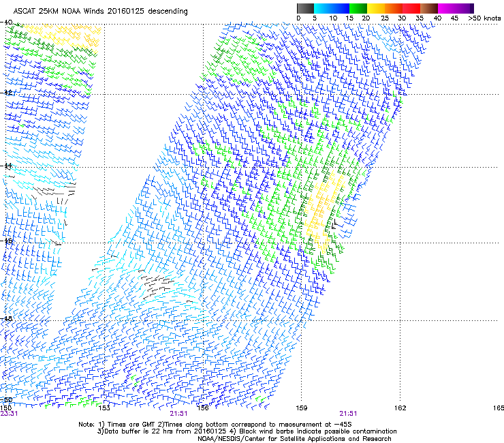This screenshot has width=504, height=443.
Task: Click the '-40' latitude axis label
Action: 6,22
